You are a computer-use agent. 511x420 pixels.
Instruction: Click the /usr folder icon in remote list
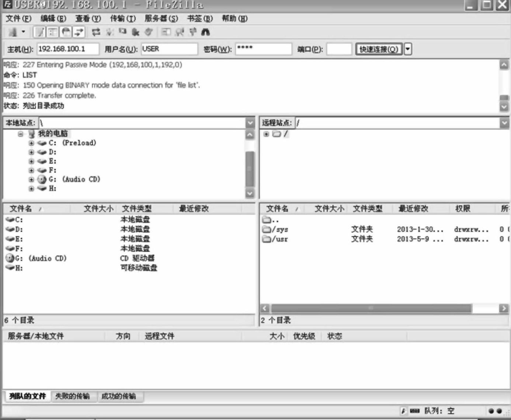266,239
